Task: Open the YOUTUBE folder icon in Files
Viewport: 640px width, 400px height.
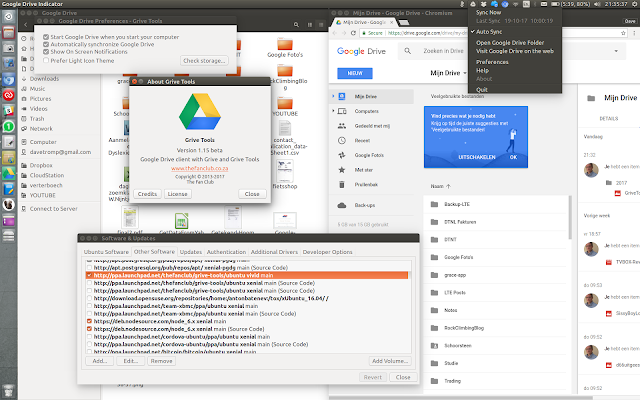Action: click(x=285, y=103)
